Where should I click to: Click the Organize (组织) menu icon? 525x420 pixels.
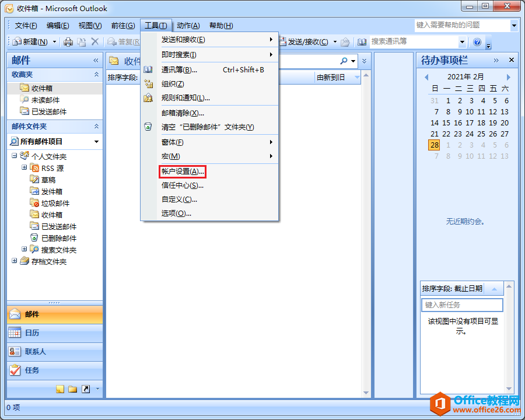148,84
